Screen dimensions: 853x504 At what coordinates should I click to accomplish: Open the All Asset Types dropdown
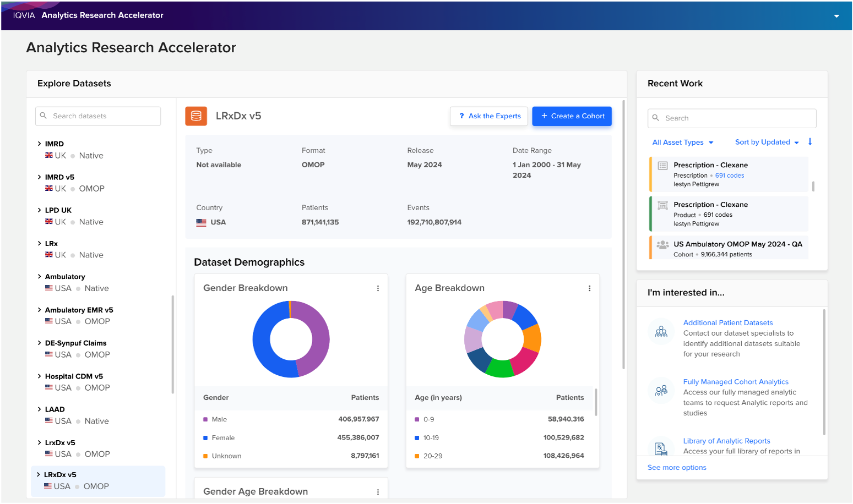tap(683, 143)
